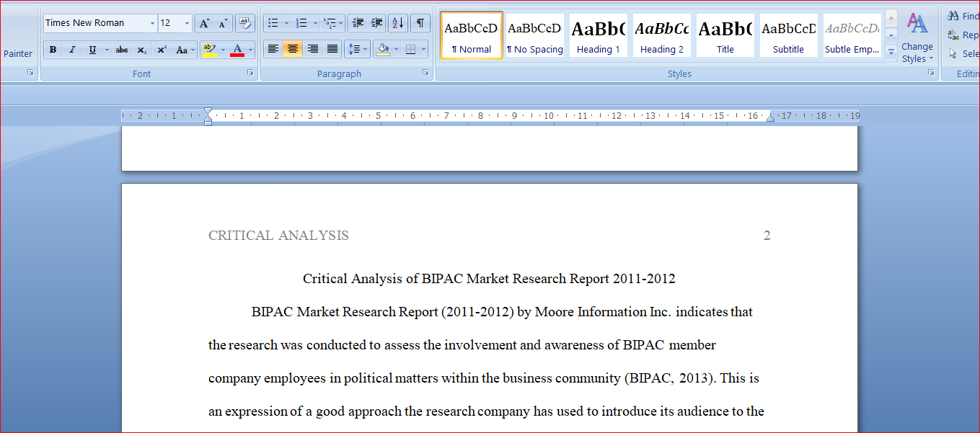Click the line spacing button
The height and width of the screenshot is (433, 980).
coord(358,50)
